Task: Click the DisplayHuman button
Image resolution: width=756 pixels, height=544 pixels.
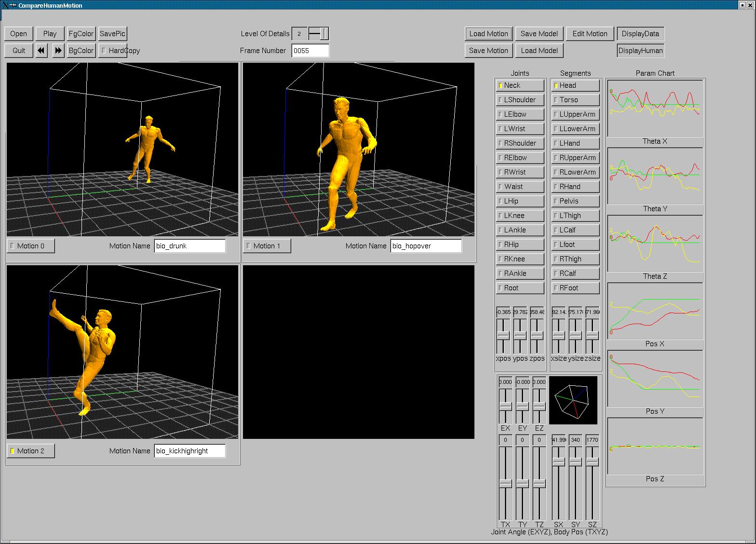Action: pyautogui.click(x=640, y=51)
